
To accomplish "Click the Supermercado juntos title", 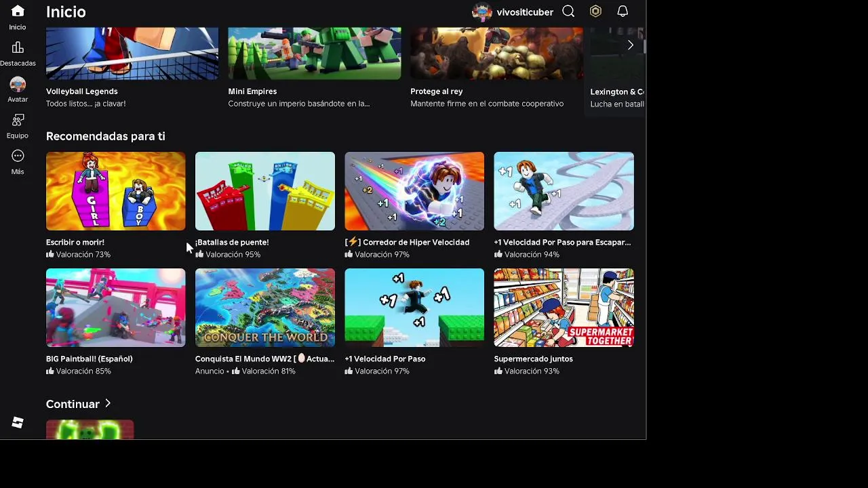I will (x=534, y=359).
